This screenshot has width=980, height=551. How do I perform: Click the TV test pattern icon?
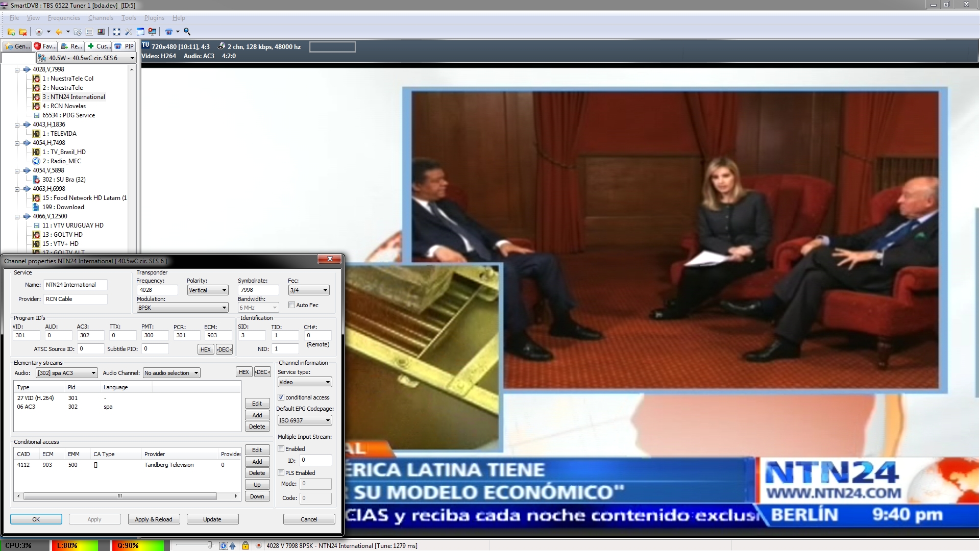(x=101, y=32)
